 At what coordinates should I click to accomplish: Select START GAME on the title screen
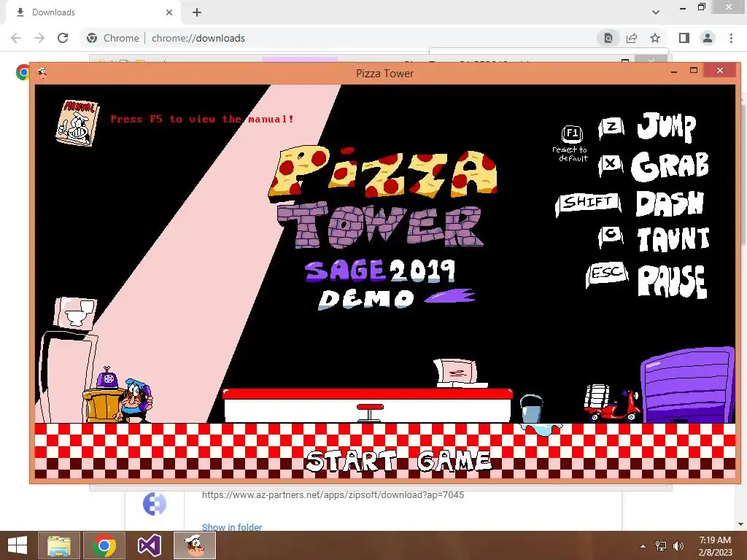coord(398,461)
